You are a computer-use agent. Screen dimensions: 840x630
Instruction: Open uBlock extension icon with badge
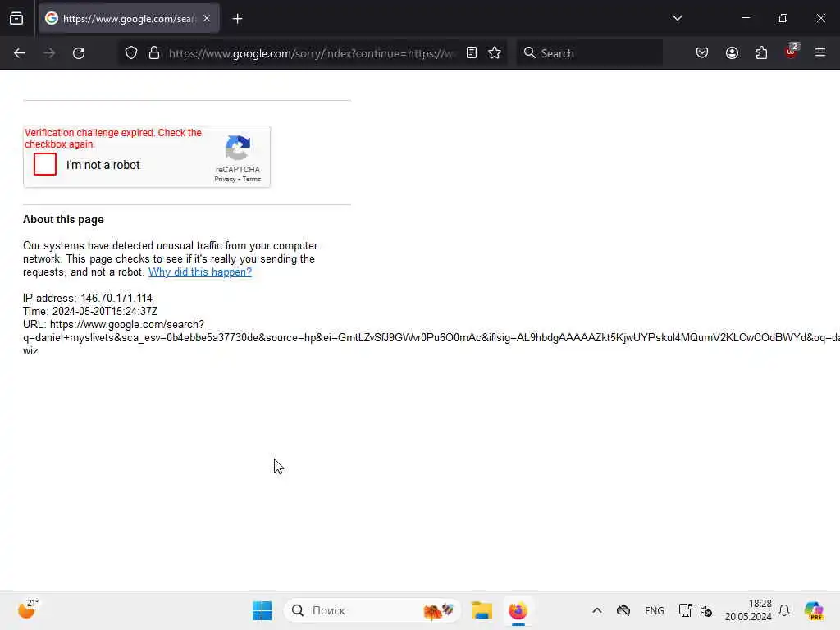click(792, 52)
